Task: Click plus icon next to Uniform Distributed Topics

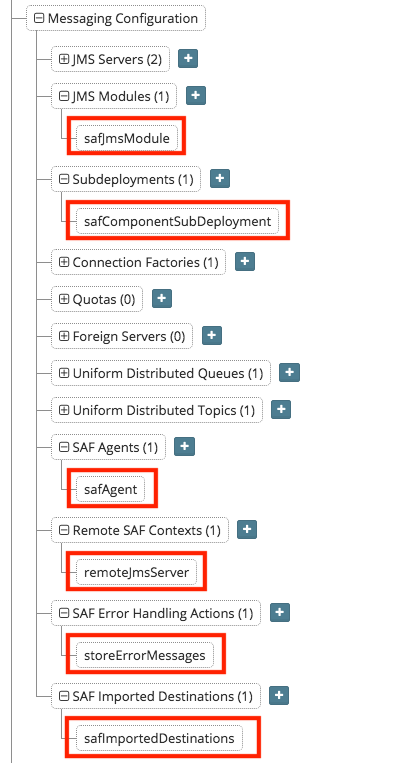Action: coord(281,410)
